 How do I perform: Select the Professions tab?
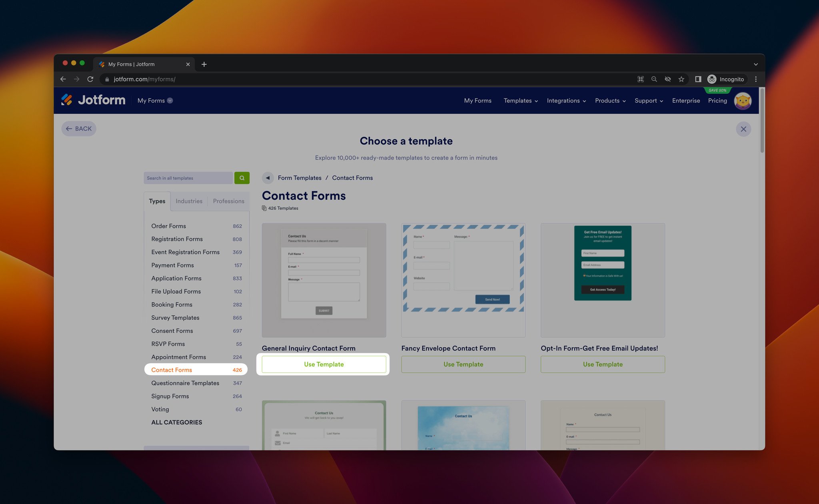[x=228, y=201]
